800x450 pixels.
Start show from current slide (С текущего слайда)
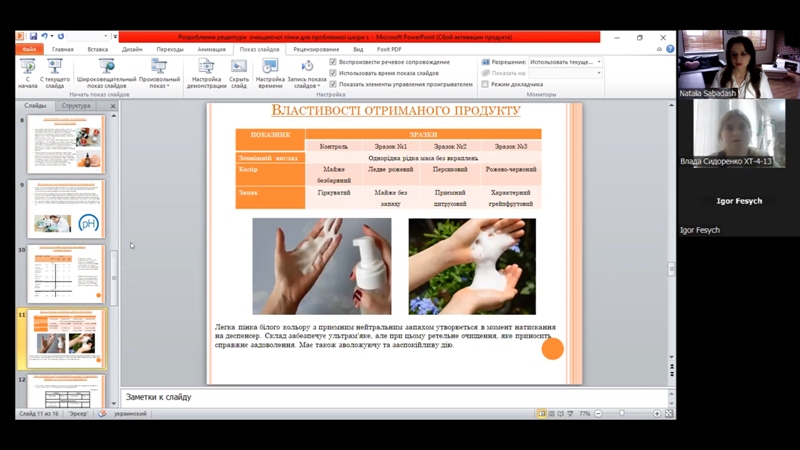(55, 73)
